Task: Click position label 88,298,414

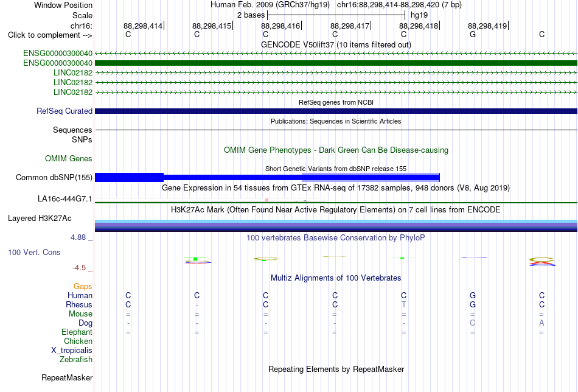Action: (142, 26)
